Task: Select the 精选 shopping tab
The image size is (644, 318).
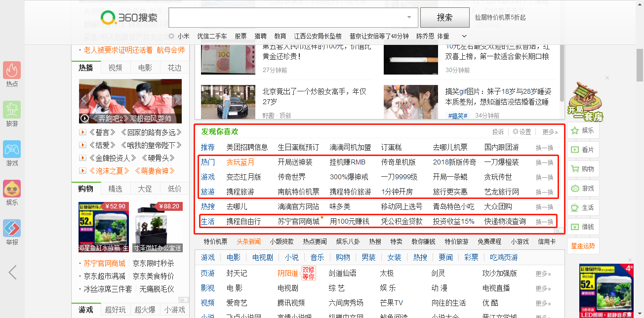Action: 116,189
